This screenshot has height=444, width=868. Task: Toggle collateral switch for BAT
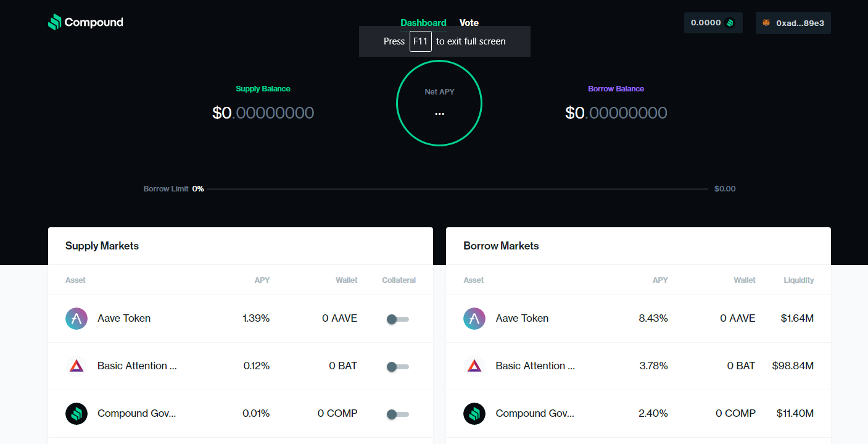(x=397, y=367)
